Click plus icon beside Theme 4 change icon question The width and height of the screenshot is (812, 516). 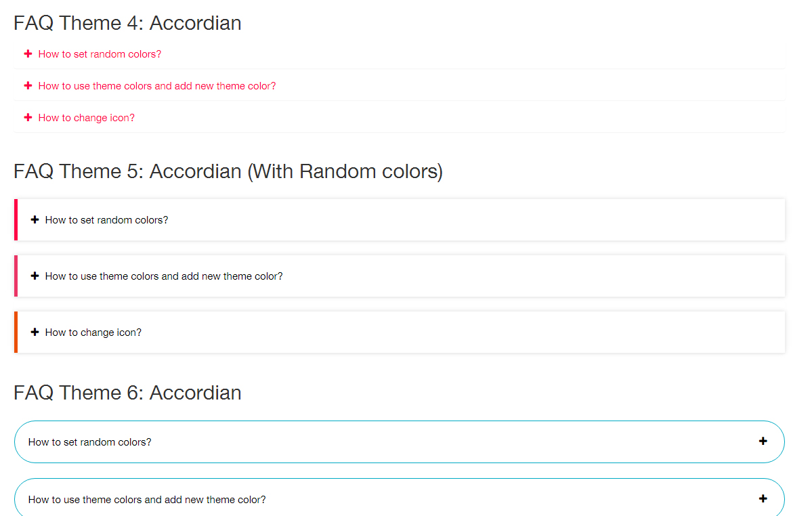[x=28, y=117]
